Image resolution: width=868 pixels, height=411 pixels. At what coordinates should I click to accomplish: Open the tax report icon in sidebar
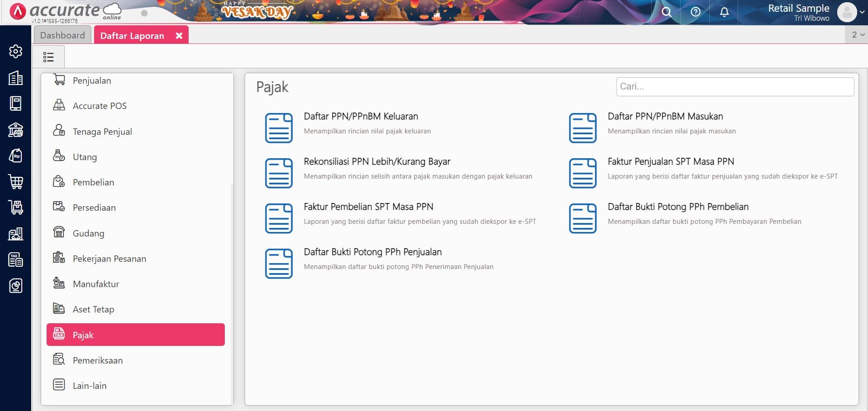pyautogui.click(x=15, y=260)
